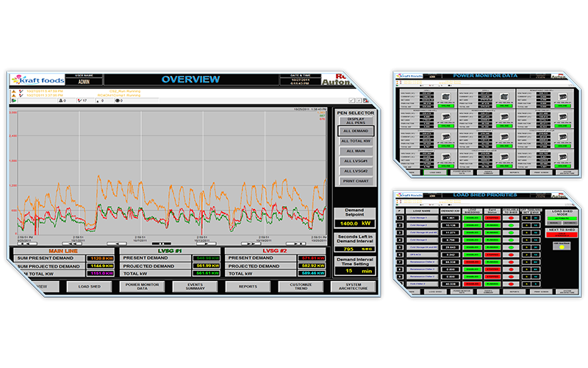Fast rewind the Overview trend chart

pos(72,244)
